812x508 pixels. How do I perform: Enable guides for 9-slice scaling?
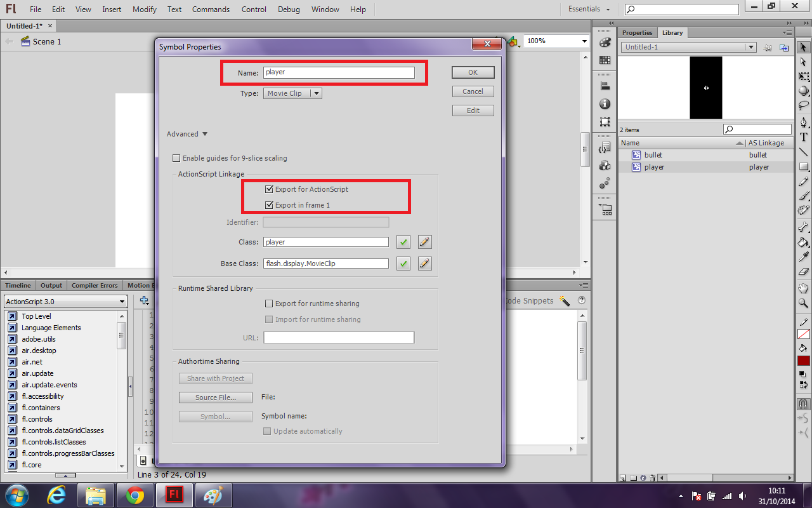tap(177, 157)
